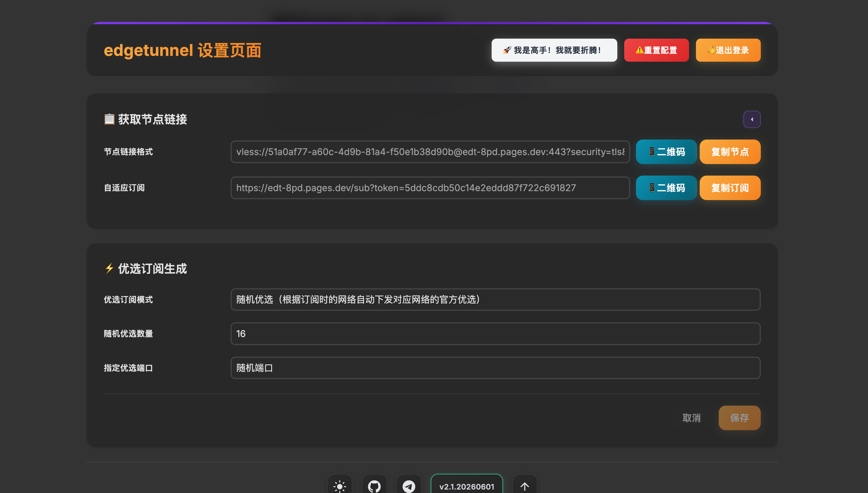Screen dimensions: 868x493
Task: Show 二维码 for 节点链接格式
Action: coord(666,152)
